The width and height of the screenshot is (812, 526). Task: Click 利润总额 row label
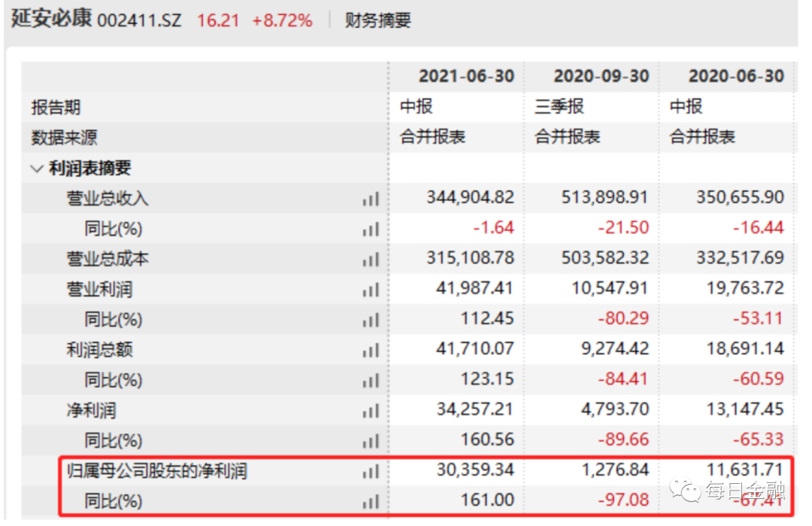pos(99,351)
